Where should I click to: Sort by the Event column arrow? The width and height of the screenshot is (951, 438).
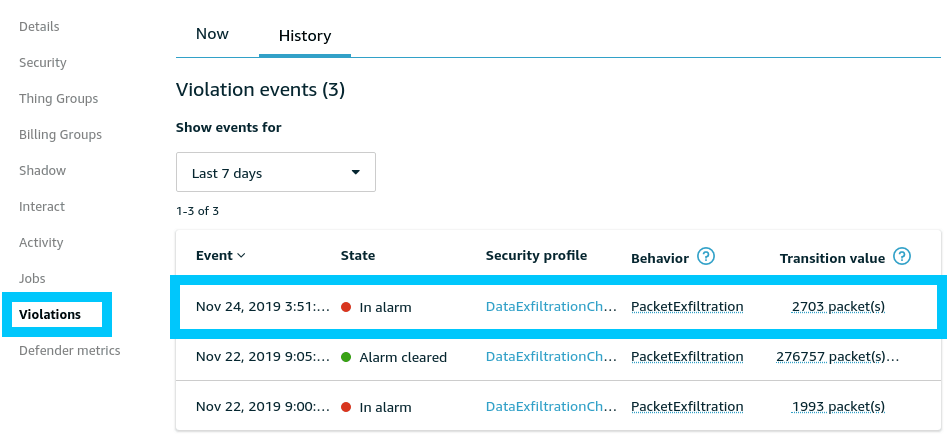click(241, 256)
